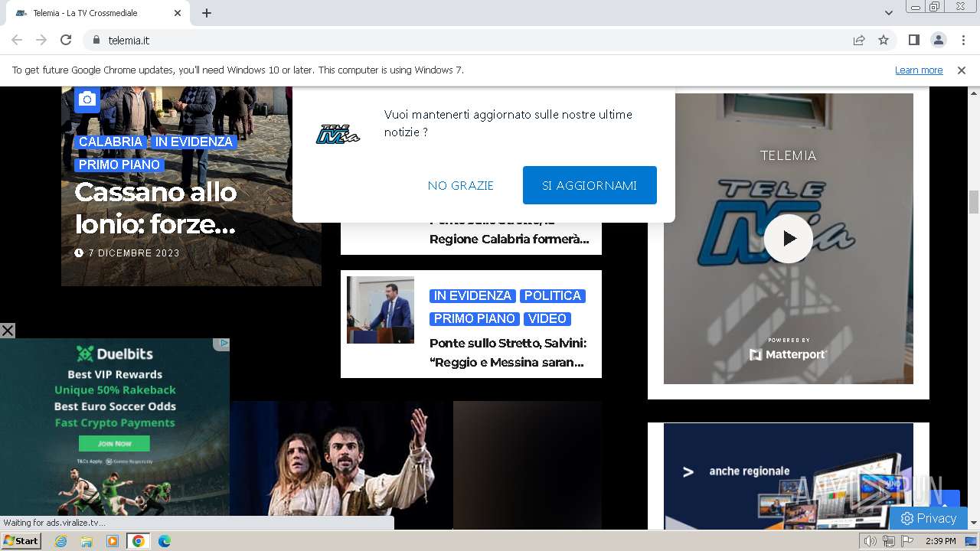Click the scrollbar down arrow
This screenshot has height=551, width=980.
point(974,523)
